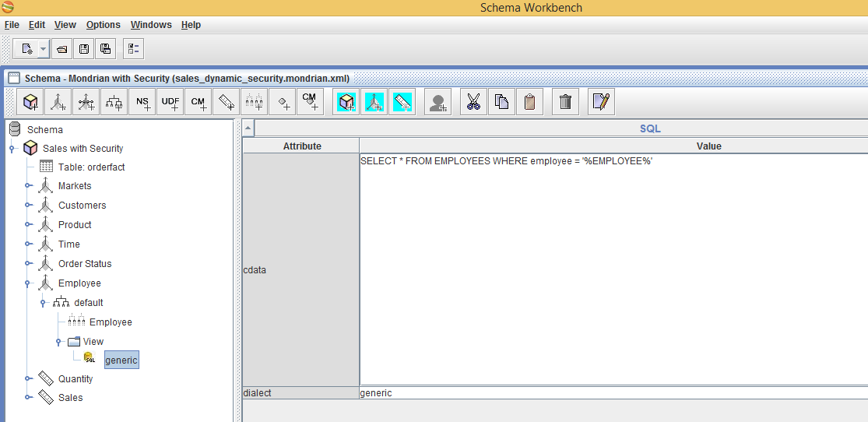This screenshot has height=422, width=868.
Task: Open the File menu
Action: click(x=12, y=25)
